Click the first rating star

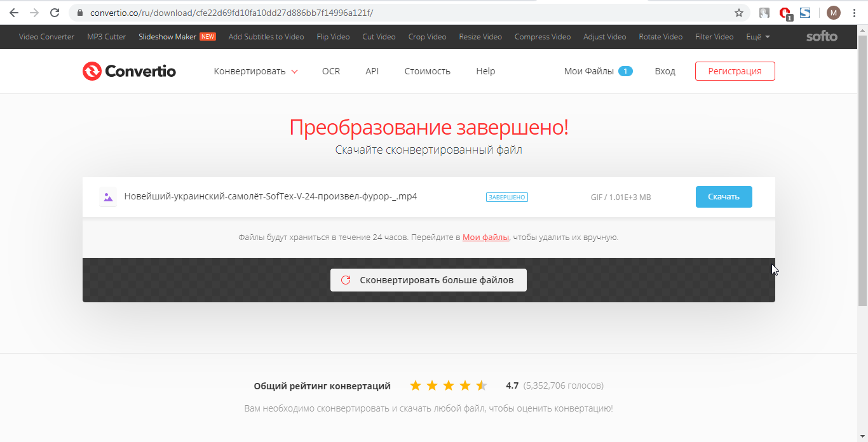[416, 385]
